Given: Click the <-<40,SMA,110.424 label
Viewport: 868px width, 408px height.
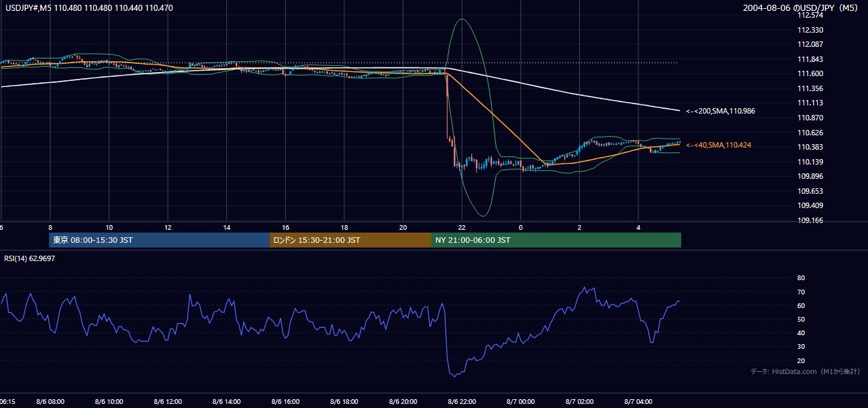Looking at the screenshot, I should click(x=718, y=145).
